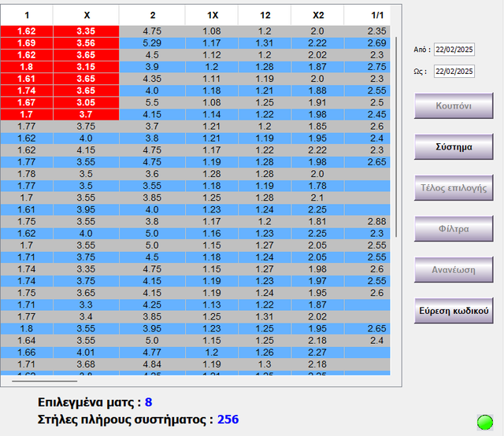Click the 3.9 cell in column 2
The image size is (504, 436).
[152, 67]
